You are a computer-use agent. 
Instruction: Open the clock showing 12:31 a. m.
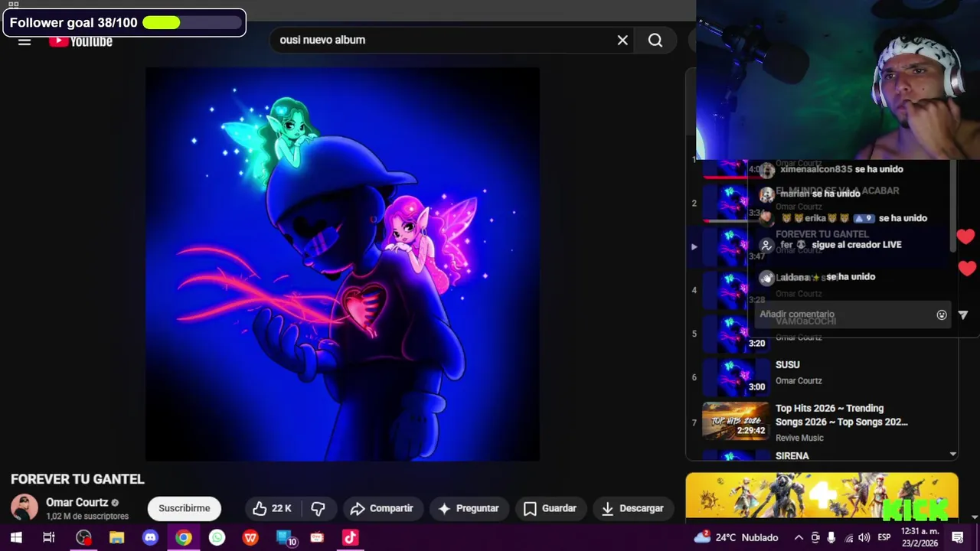[x=920, y=537]
